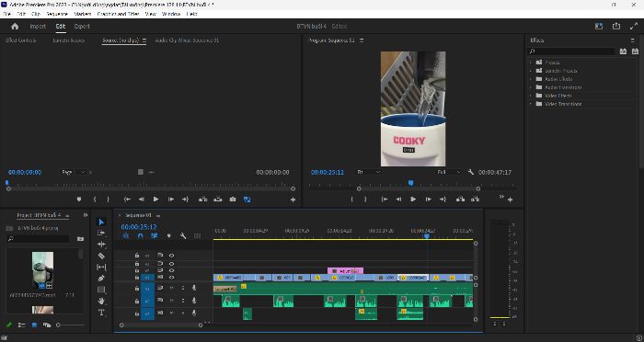This screenshot has width=644, height=342.
Task: Toggle Snap in timeline (magnet icon)
Action: tap(141, 236)
